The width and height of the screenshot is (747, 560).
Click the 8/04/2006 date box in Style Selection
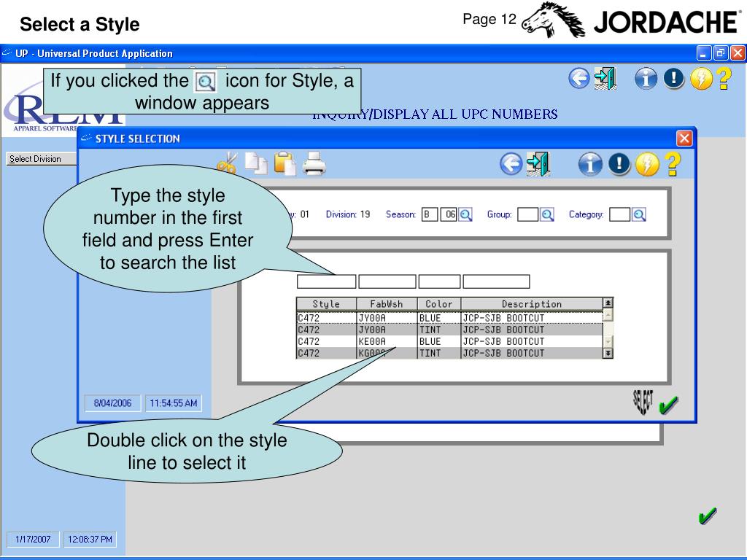pos(112,403)
